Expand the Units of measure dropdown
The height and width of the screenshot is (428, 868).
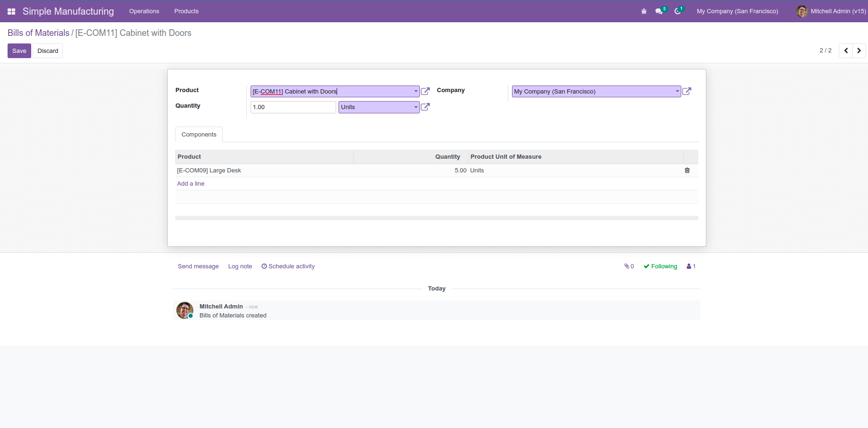tap(416, 107)
